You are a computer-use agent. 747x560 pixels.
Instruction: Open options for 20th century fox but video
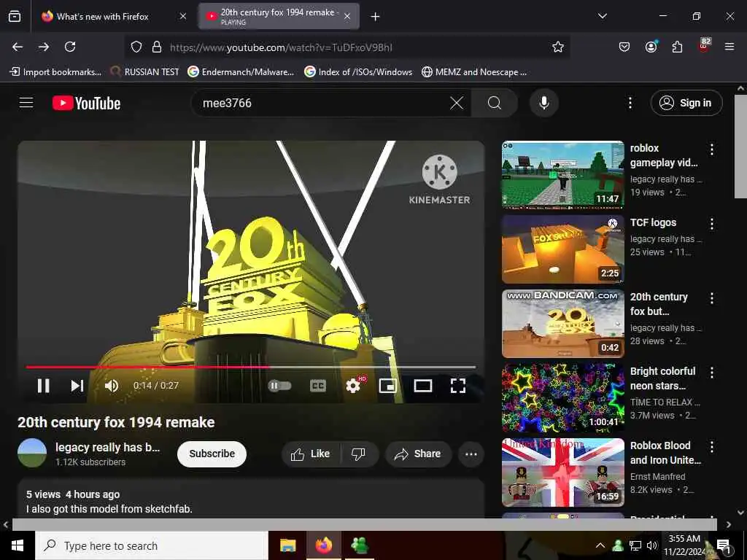(x=712, y=298)
